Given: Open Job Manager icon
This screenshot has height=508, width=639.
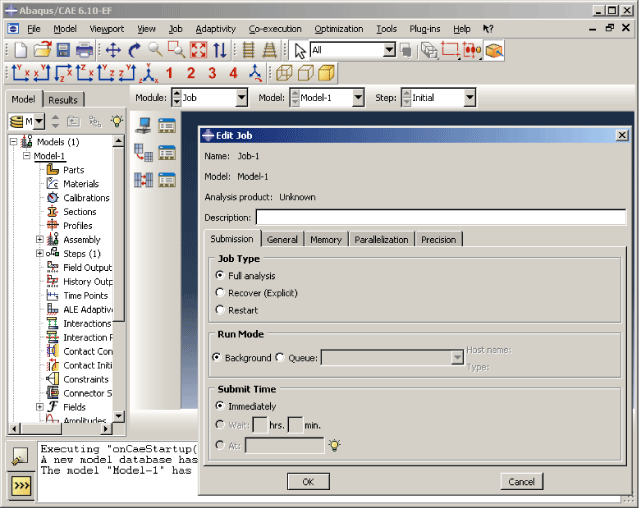Looking at the screenshot, I should click(x=167, y=125).
